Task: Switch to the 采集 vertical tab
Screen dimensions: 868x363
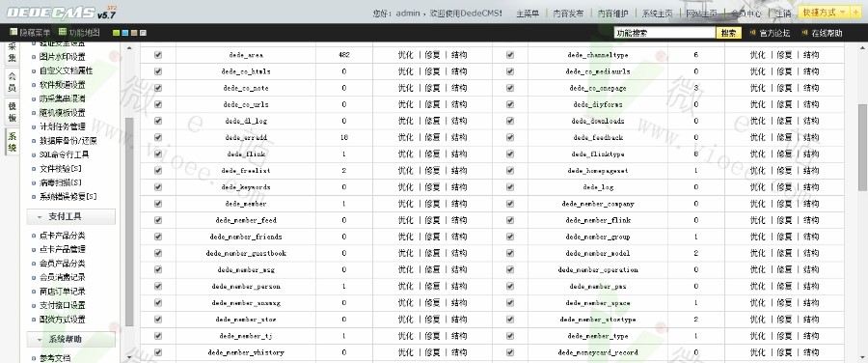Action: 13,53
